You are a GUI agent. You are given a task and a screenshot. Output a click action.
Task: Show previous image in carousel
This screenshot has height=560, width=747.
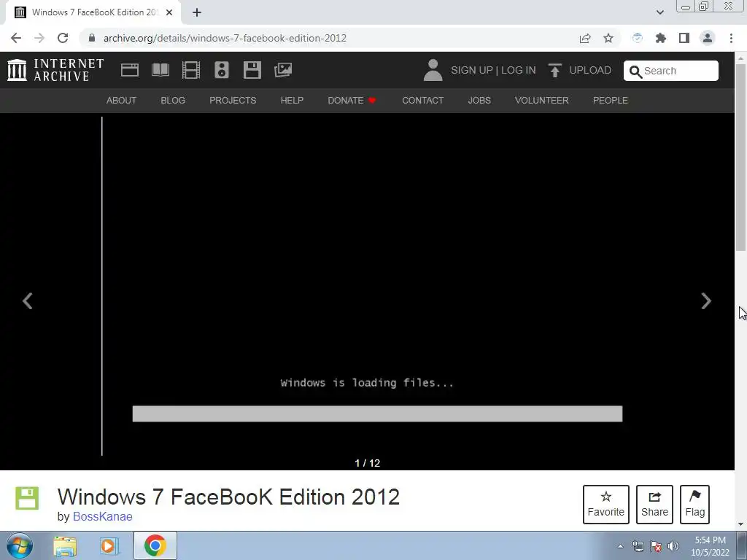(28, 301)
